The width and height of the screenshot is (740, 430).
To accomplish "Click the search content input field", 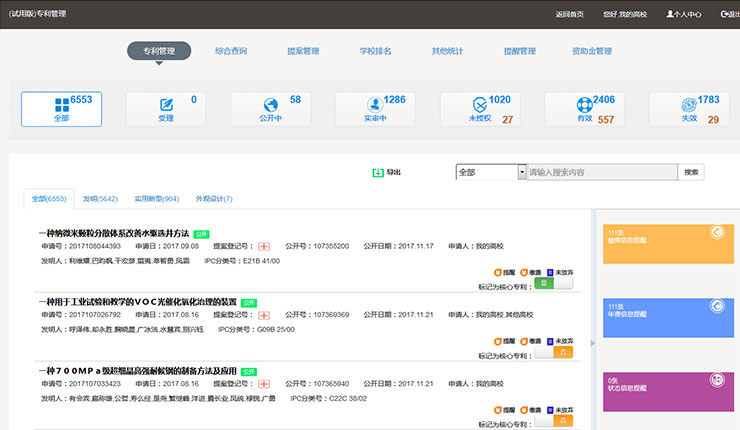I will [600, 172].
